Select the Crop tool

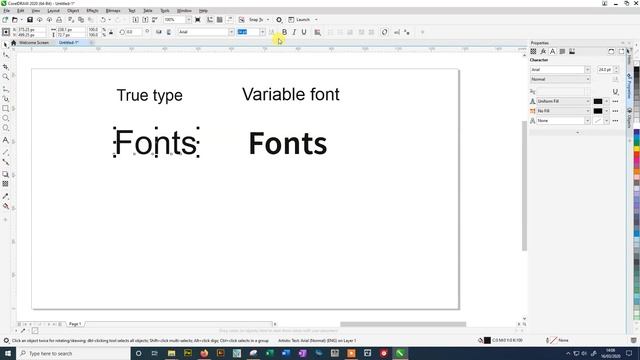point(5,67)
